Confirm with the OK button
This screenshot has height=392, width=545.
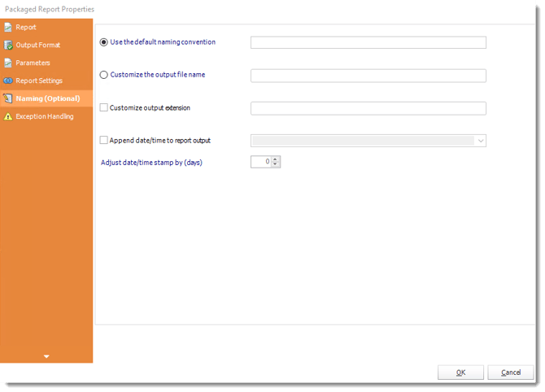coord(460,372)
